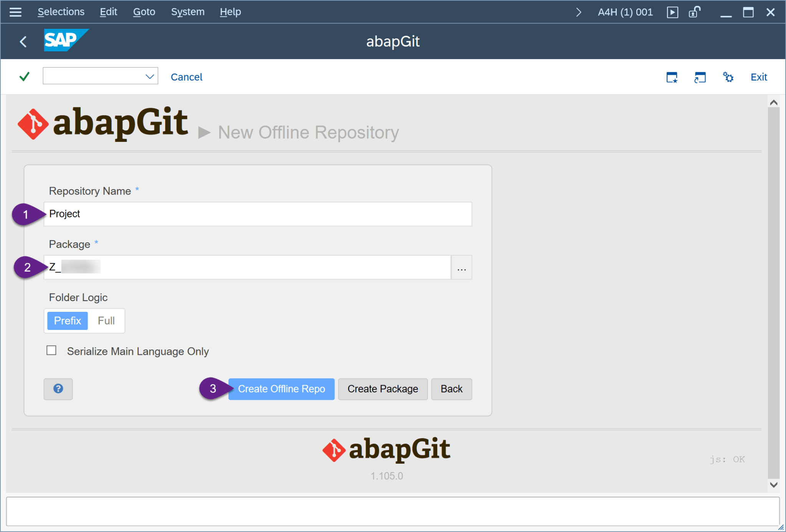Enable Serialize Main Language Only
This screenshot has width=786, height=532.
point(51,350)
